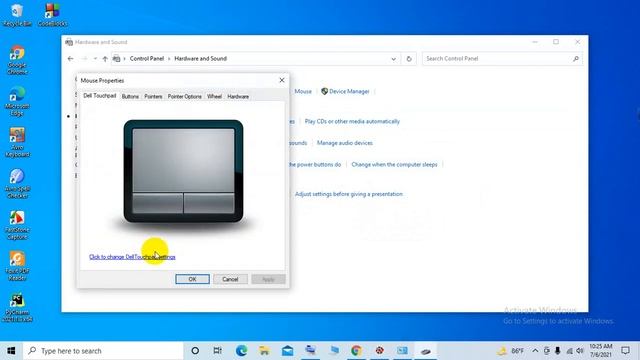Open the network icon in system tray

[x=569, y=351]
